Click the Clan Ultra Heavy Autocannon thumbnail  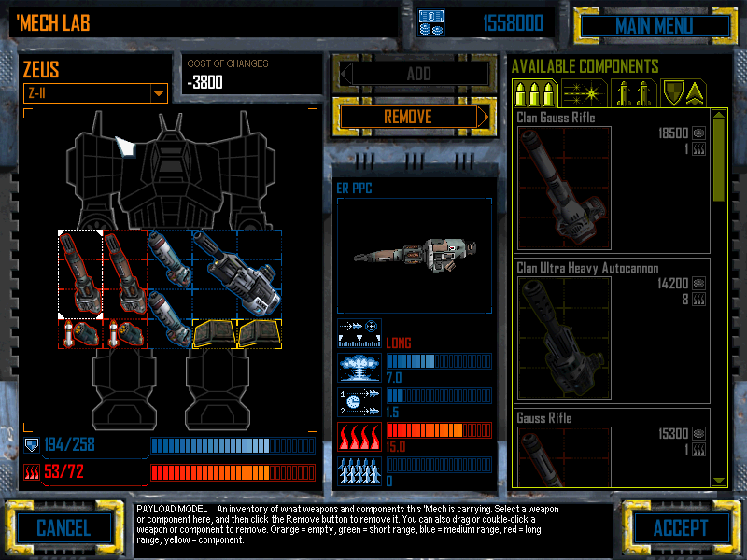(564, 339)
